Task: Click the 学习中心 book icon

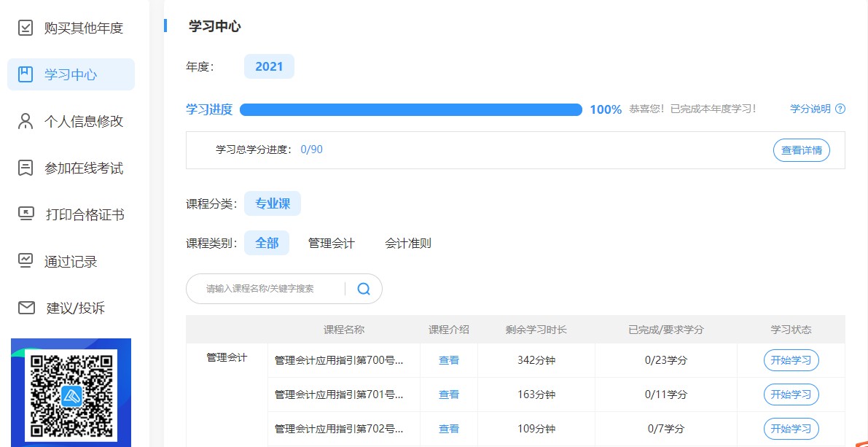Action: coord(26,74)
